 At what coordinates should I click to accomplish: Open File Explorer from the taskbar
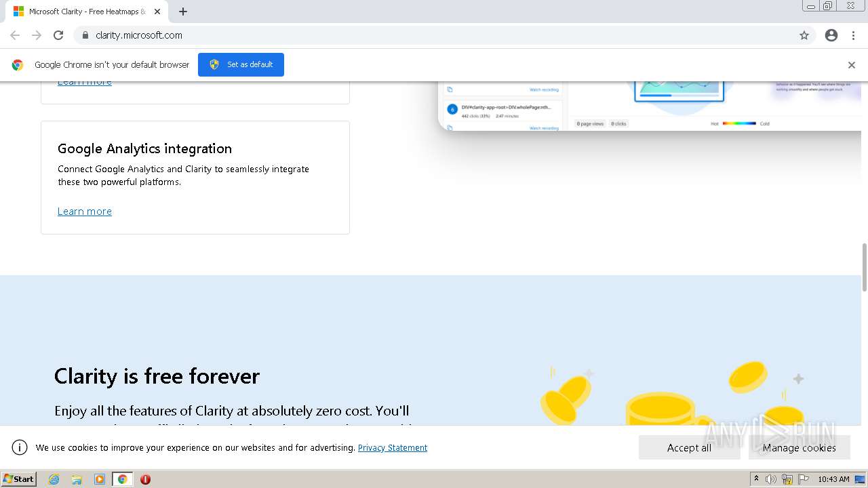(77, 479)
